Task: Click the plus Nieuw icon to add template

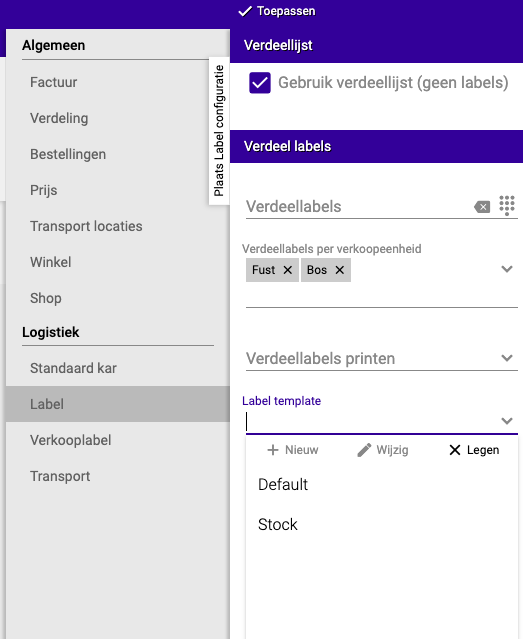Action: (x=273, y=450)
